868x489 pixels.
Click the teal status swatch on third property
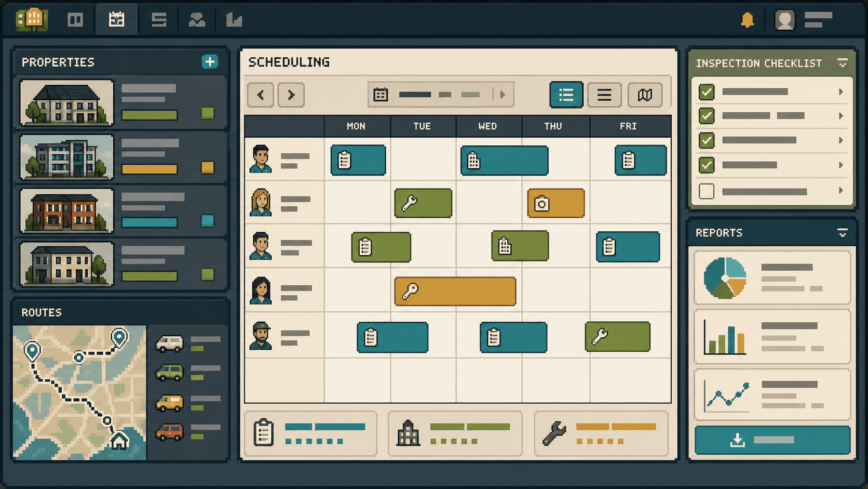coord(208,221)
